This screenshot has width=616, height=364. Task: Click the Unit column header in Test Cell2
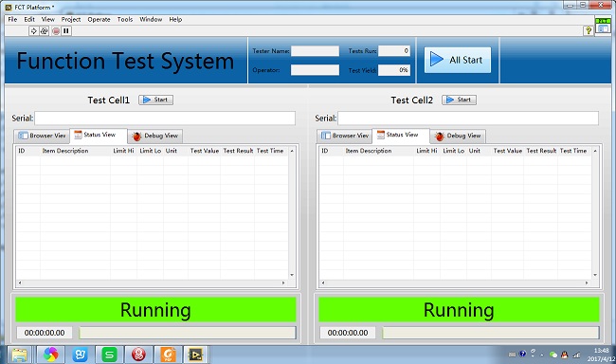point(475,151)
